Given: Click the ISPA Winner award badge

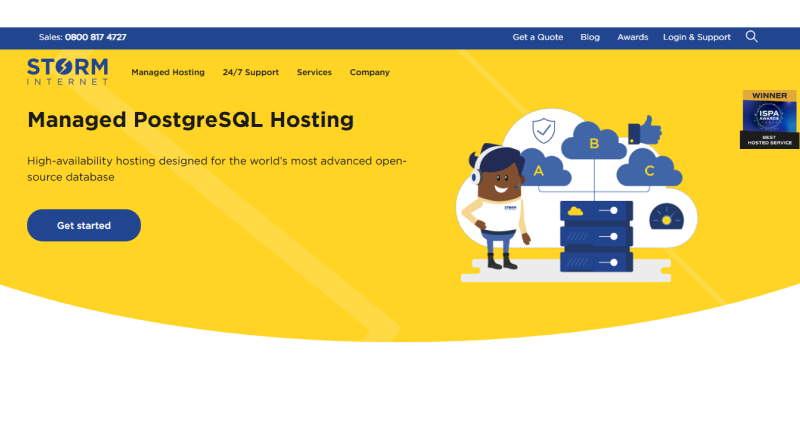Looking at the screenshot, I should pyautogui.click(x=769, y=119).
